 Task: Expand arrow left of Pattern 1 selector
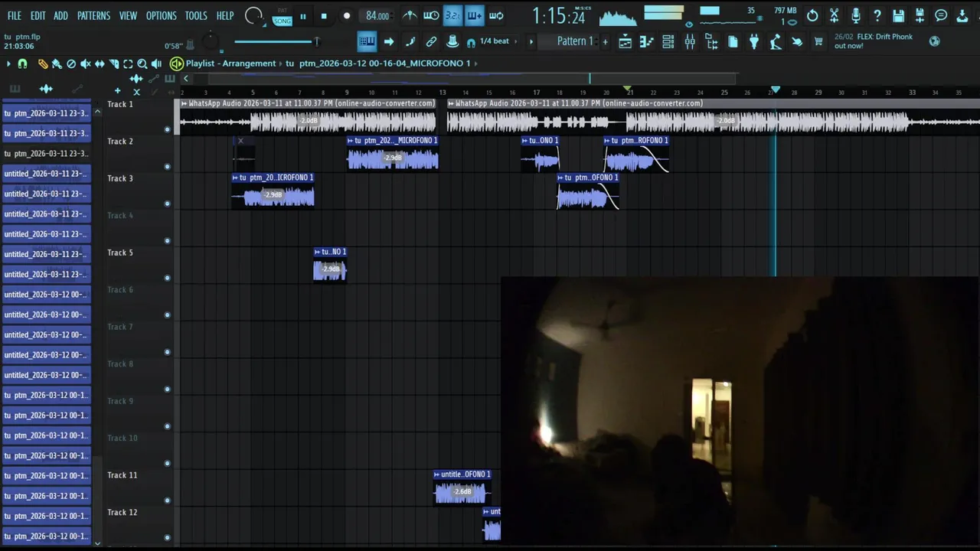click(531, 42)
